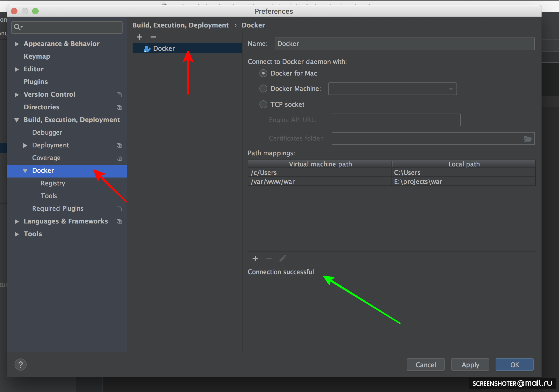Open the Registry settings page

pos(53,183)
